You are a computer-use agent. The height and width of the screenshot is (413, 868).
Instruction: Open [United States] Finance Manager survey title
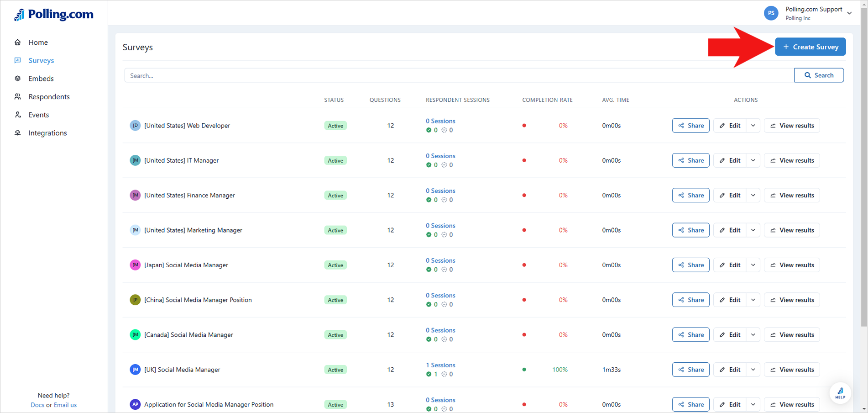click(x=190, y=195)
